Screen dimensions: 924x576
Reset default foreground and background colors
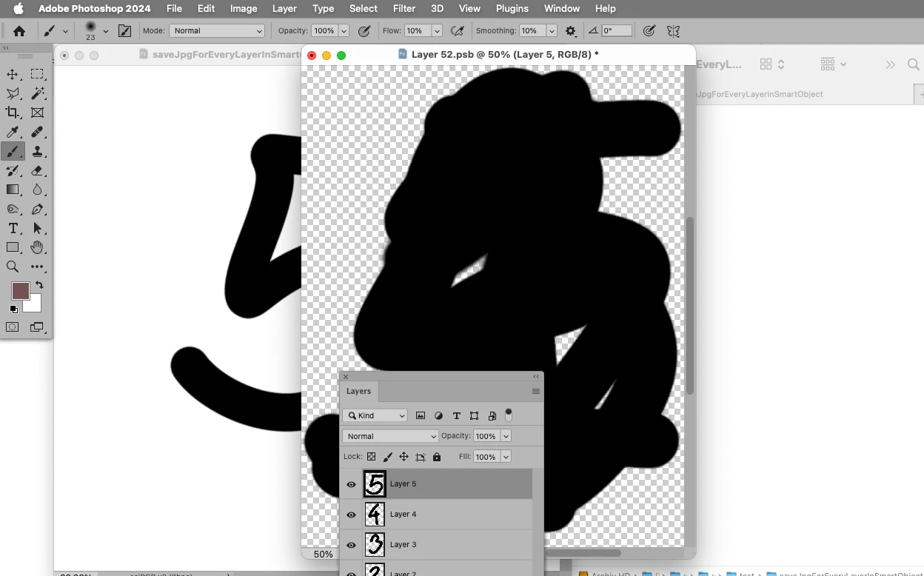tap(13, 309)
